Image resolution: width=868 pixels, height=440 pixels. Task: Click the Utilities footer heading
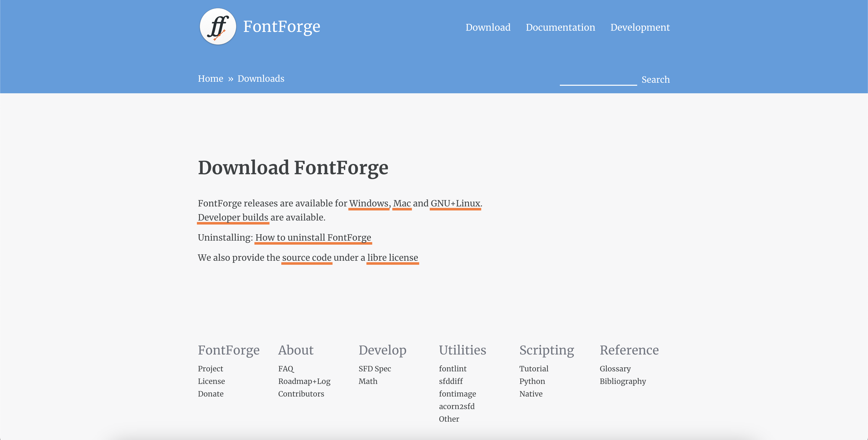[462, 350]
